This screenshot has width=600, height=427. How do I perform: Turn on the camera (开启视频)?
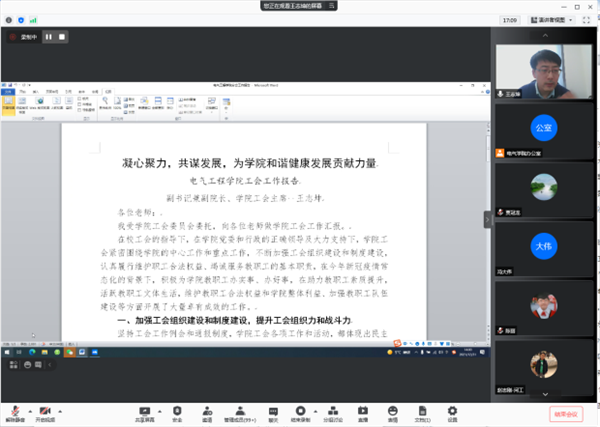(x=45, y=412)
